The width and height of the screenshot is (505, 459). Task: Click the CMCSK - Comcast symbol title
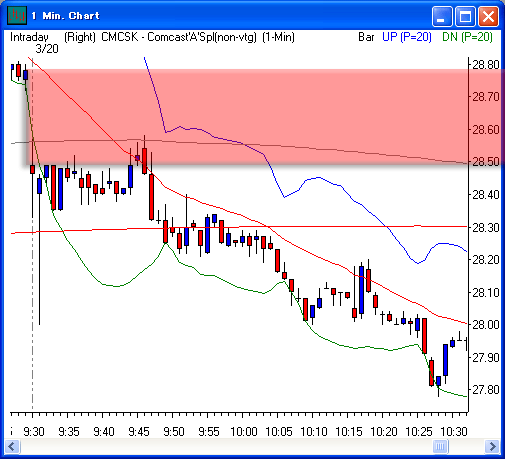coord(179,37)
